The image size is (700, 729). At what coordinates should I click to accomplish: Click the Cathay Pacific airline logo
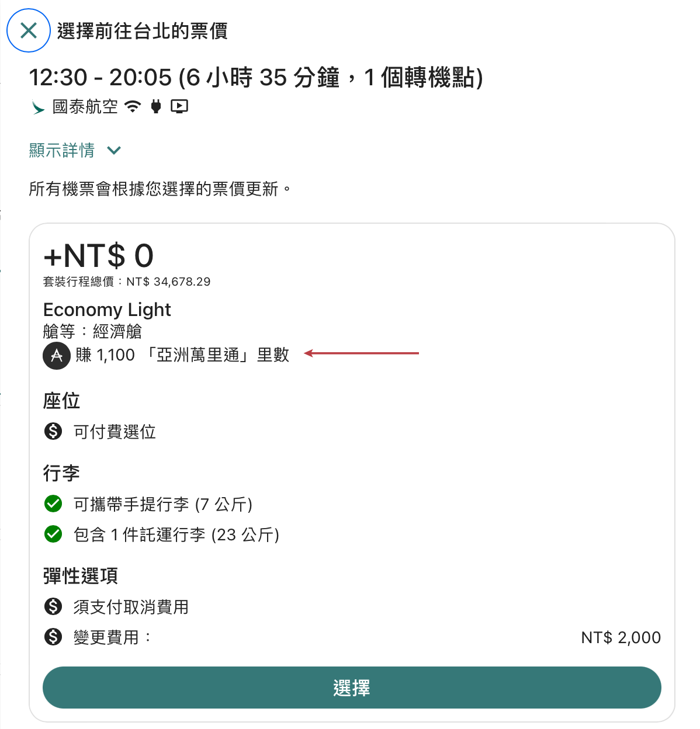pos(38,107)
